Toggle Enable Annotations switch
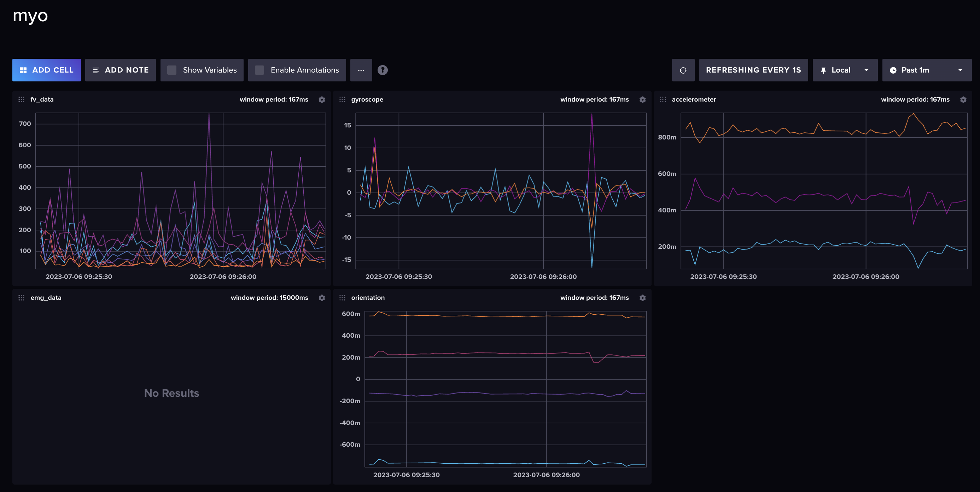The image size is (980, 492). [x=259, y=70]
